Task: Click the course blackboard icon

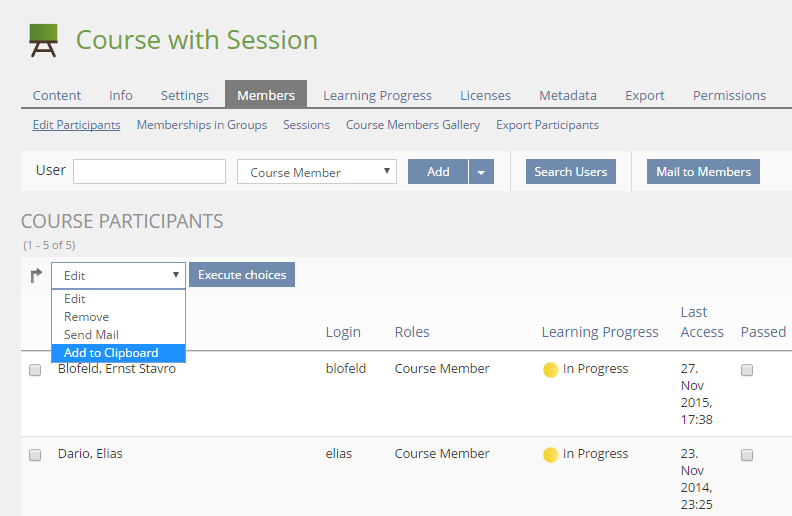Action: [x=43, y=41]
